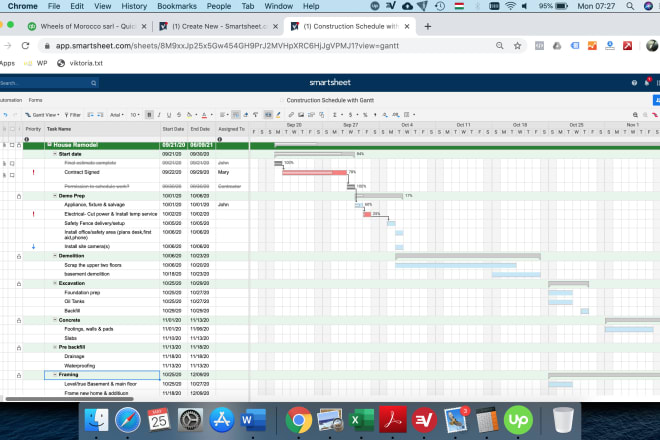Click the undo arrow in toolbar
This screenshot has height=440, width=660.
point(5,115)
